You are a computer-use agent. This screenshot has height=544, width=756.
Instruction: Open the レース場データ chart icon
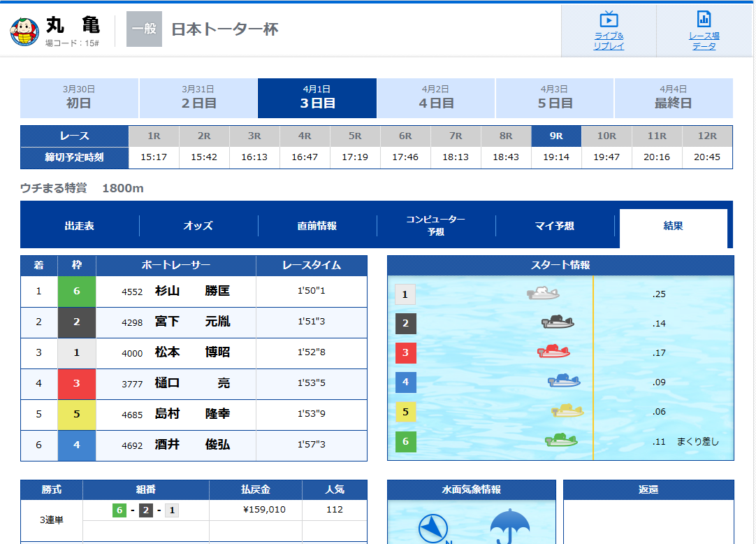click(x=704, y=20)
